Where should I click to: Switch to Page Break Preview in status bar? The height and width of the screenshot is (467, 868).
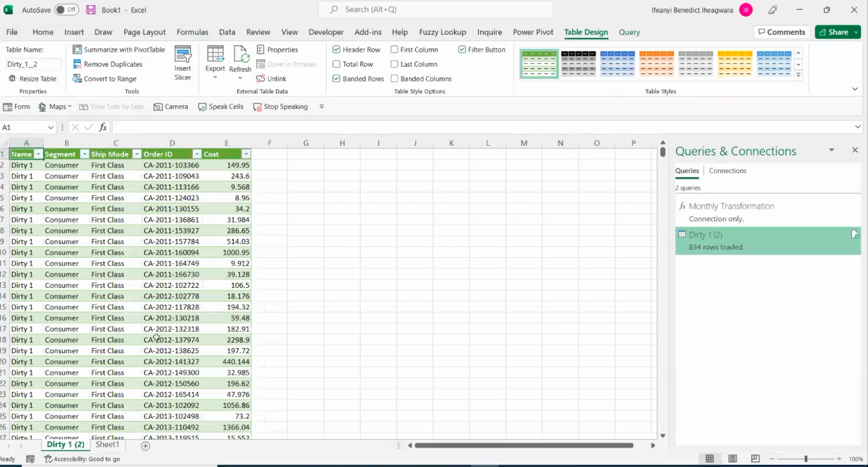tap(755, 459)
